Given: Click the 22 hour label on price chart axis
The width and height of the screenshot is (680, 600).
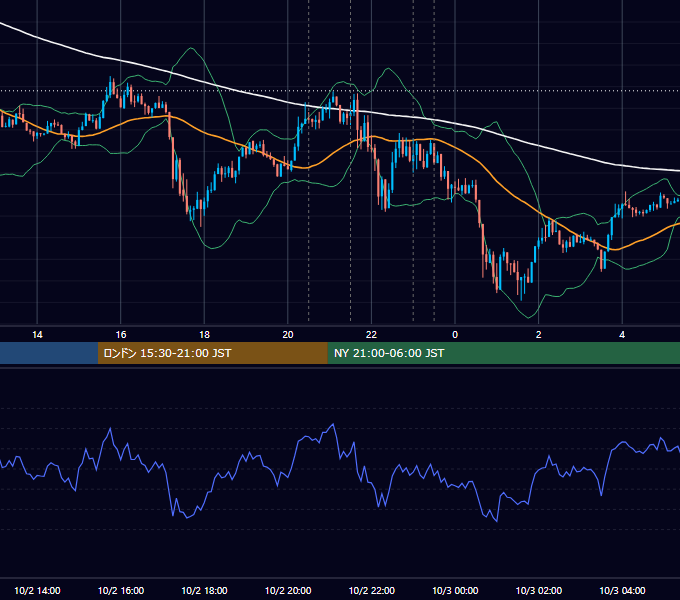Looking at the screenshot, I should pyautogui.click(x=371, y=335).
